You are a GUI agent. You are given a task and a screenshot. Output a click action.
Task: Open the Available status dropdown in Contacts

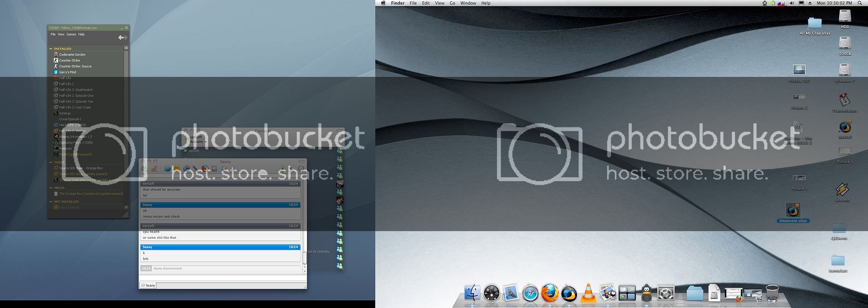[198, 142]
